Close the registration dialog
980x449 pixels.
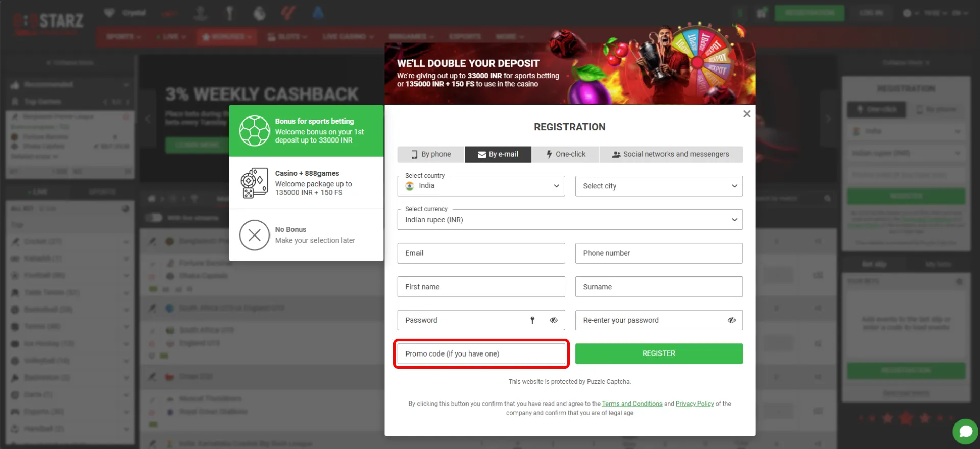point(746,114)
